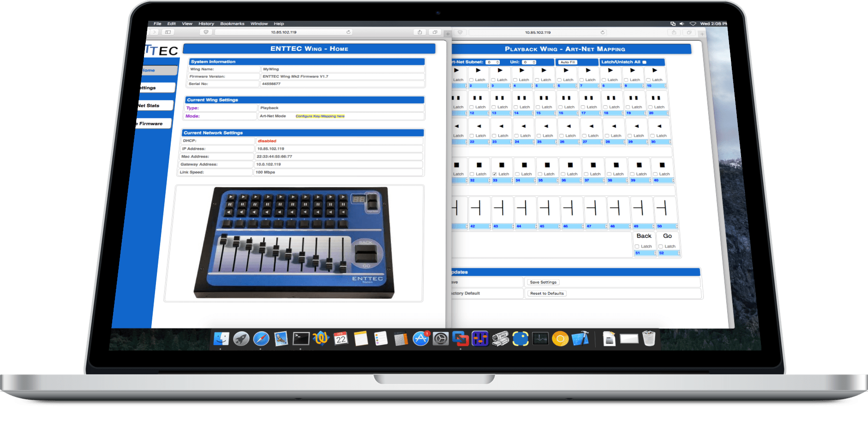Click the Auto Fill button

568,62
